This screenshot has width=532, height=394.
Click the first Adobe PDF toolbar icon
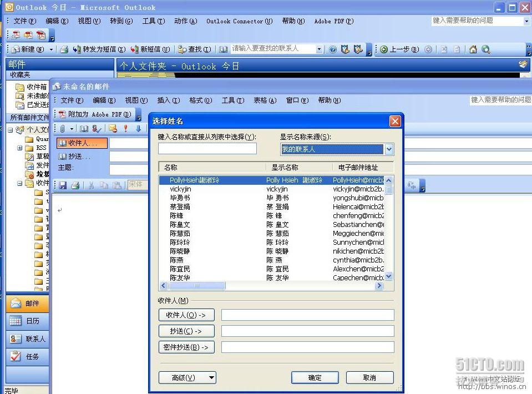click(x=16, y=35)
